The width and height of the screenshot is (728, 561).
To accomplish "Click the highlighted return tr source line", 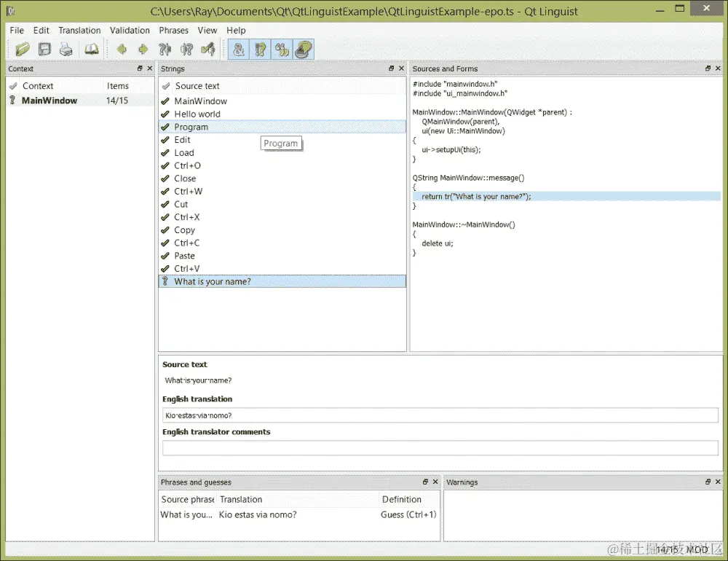I will pyautogui.click(x=566, y=197).
